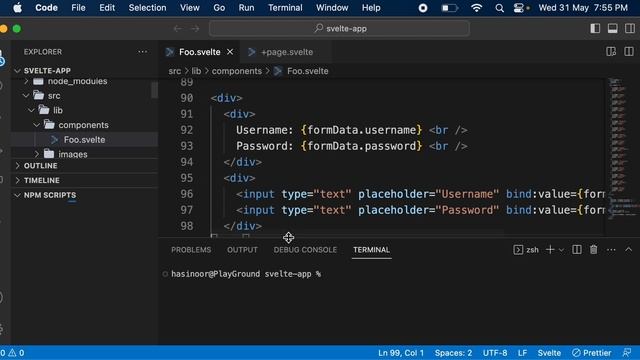Switch to the OUTPUT panel tab
640x360 pixels.
pos(242,250)
